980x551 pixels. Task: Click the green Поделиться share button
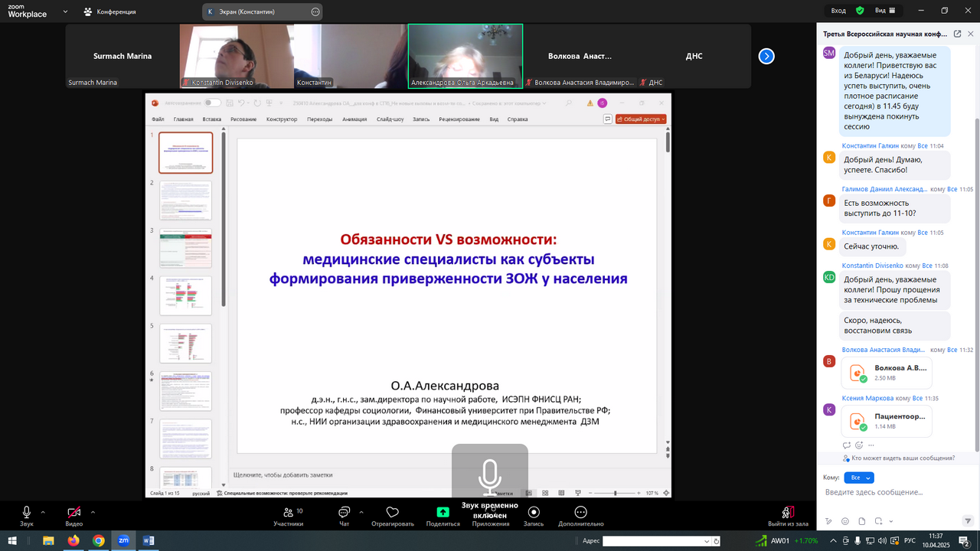point(443,517)
